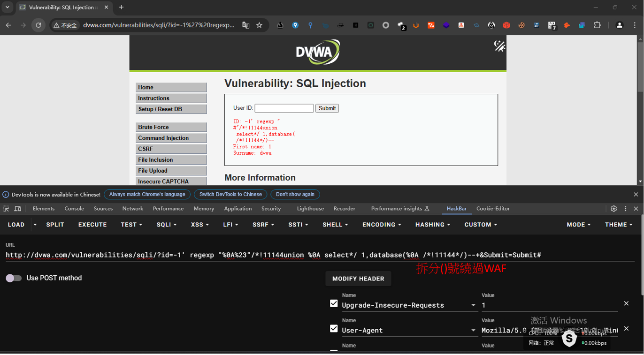Click the HackBar EXECUTE button
Image resolution: width=644 pixels, height=355 pixels.
92,225
